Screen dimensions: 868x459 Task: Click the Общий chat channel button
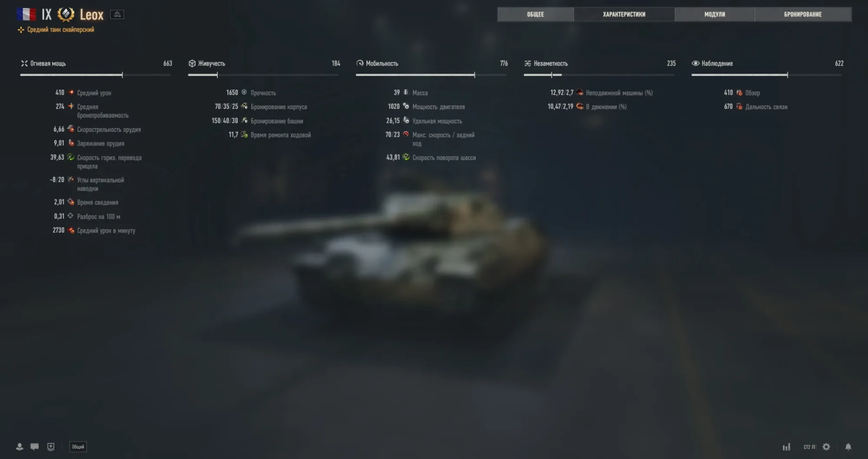coord(78,447)
